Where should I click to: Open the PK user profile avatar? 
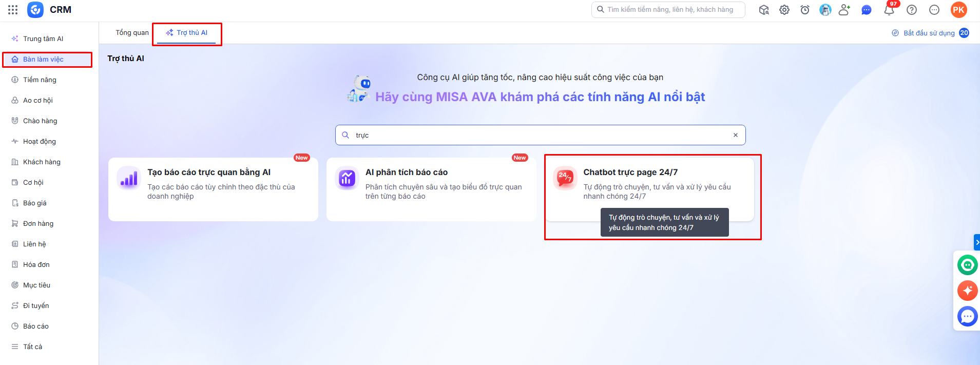click(x=958, y=10)
